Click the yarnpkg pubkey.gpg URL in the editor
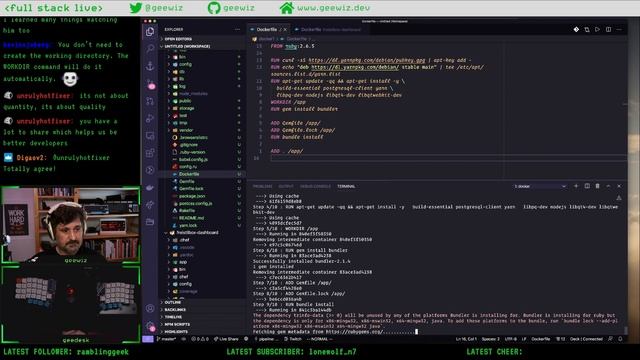This screenshot has width=640, height=360. coord(367,60)
